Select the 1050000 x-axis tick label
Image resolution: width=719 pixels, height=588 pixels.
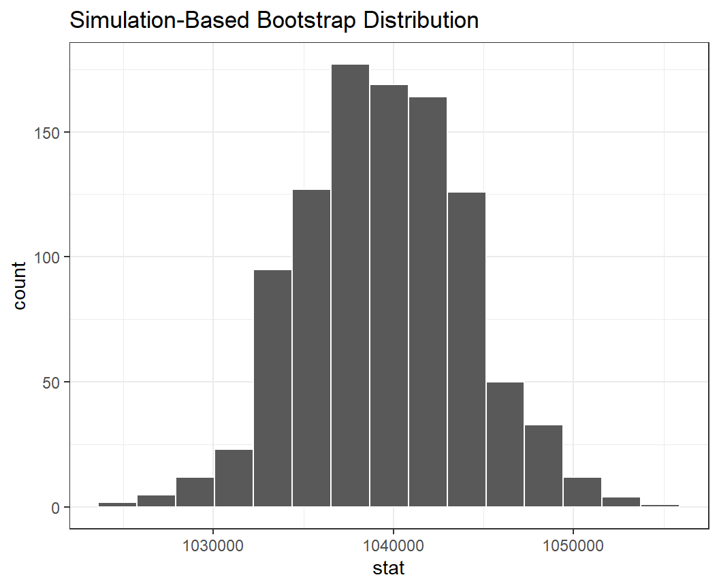click(573, 544)
